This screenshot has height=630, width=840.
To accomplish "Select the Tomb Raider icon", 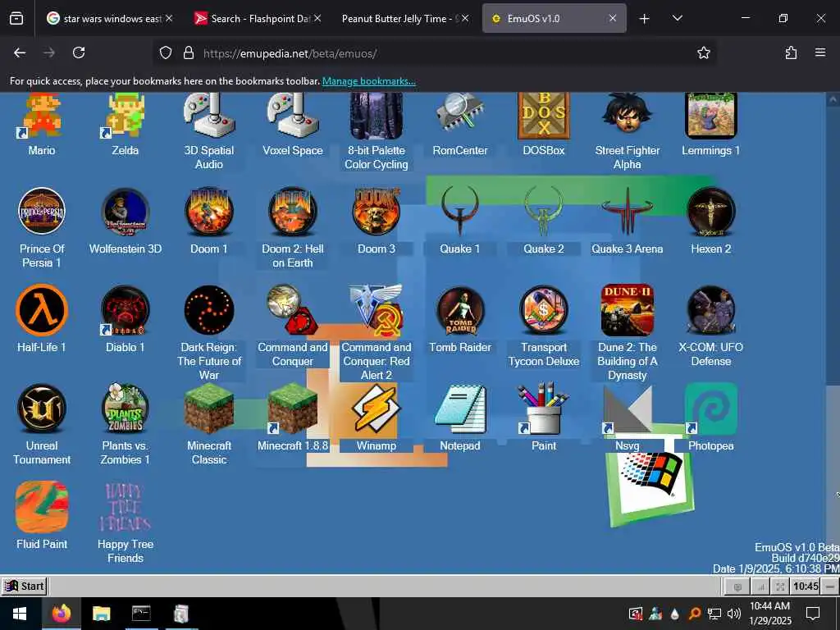I will click(x=459, y=310).
